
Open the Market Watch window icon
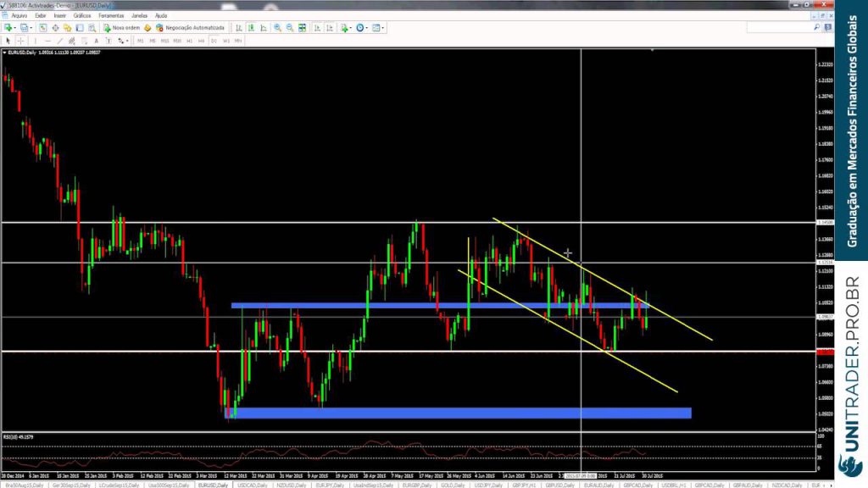pyautogui.click(x=42, y=28)
